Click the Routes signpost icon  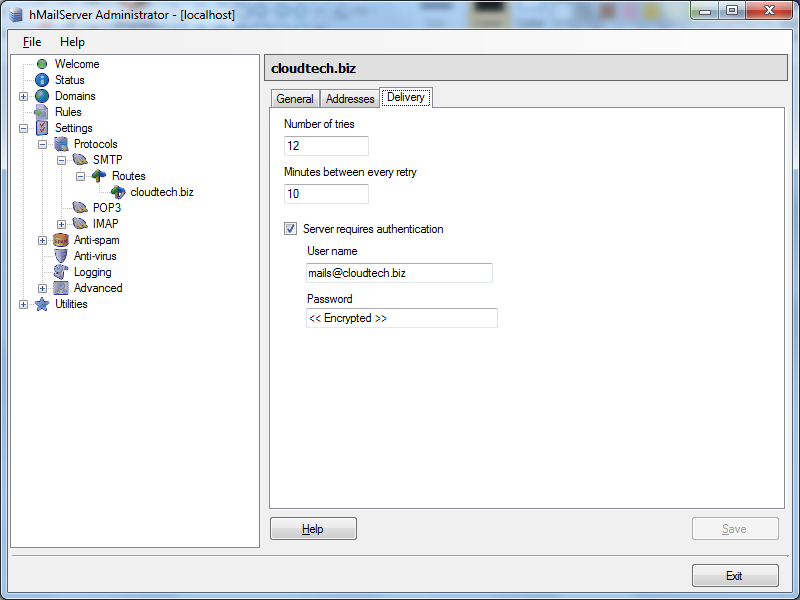99,176
